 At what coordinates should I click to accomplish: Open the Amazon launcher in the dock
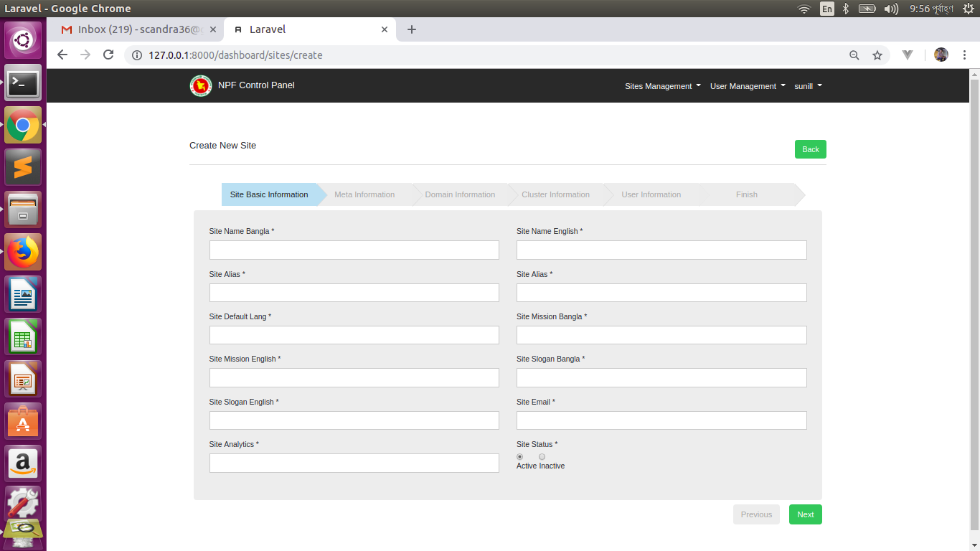click(23, 463)
